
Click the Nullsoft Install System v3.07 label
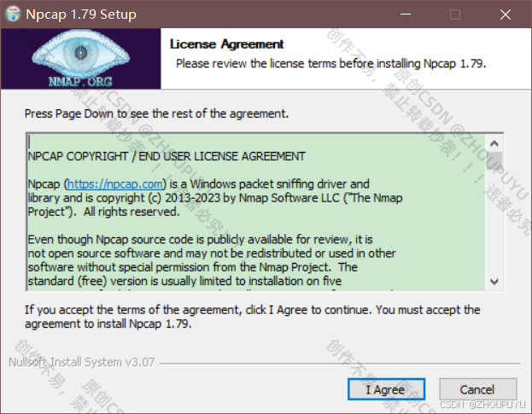82,362
